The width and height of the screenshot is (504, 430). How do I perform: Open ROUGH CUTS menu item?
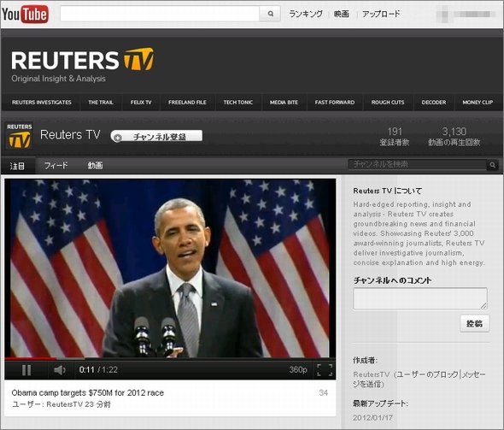388,103
